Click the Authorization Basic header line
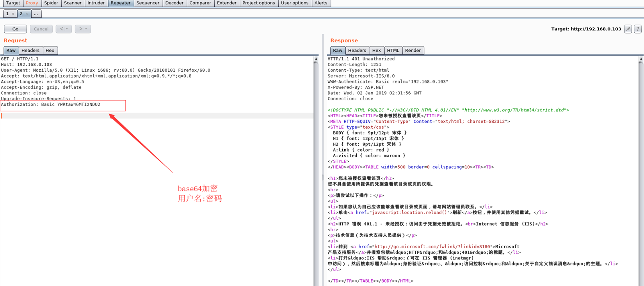This screenshot has width=644, height=286. [x=51, y=104]
